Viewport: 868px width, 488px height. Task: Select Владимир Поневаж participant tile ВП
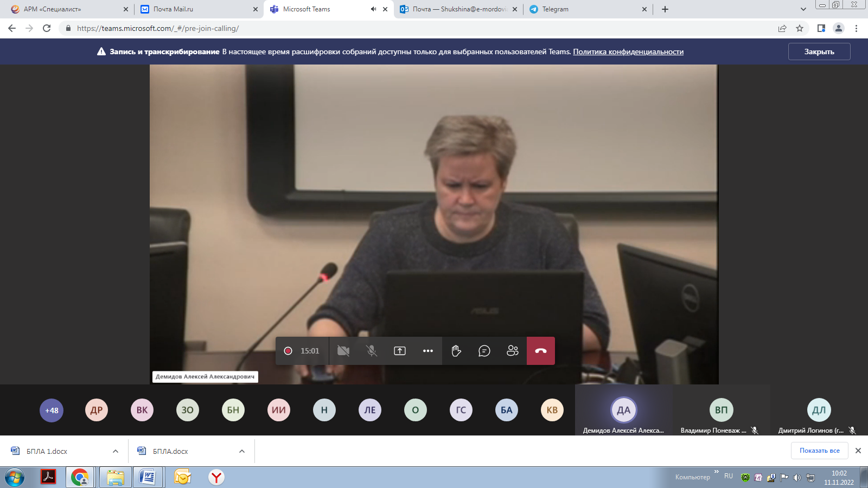722,410
